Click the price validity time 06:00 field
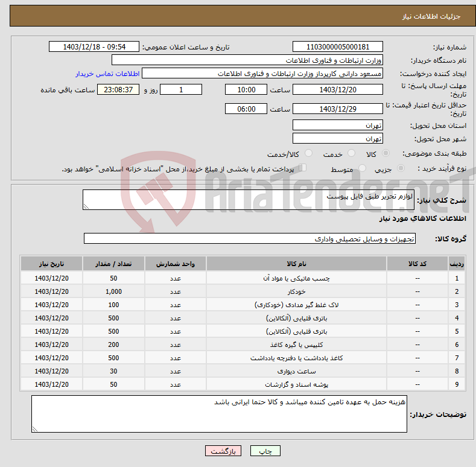 [x=246, y=109]
